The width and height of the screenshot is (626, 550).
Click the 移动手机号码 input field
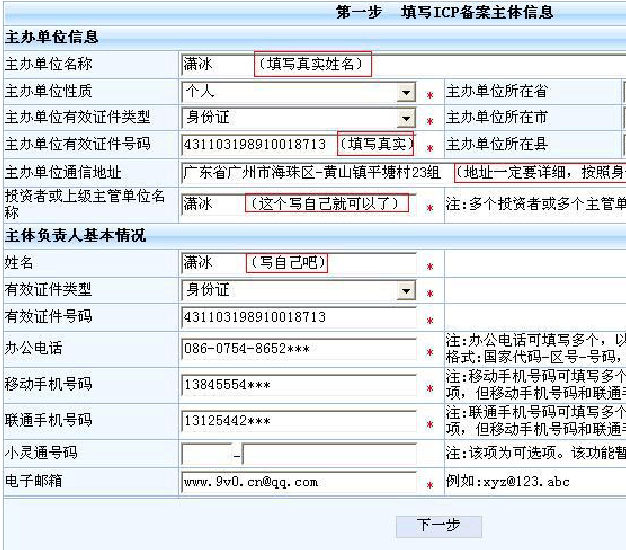point(298,385)
